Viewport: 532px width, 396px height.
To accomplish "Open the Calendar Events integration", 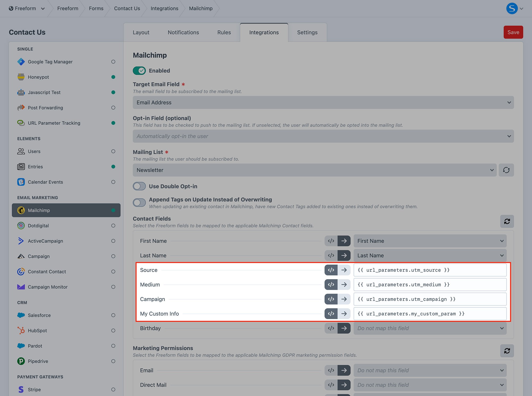I will point(66,182).
